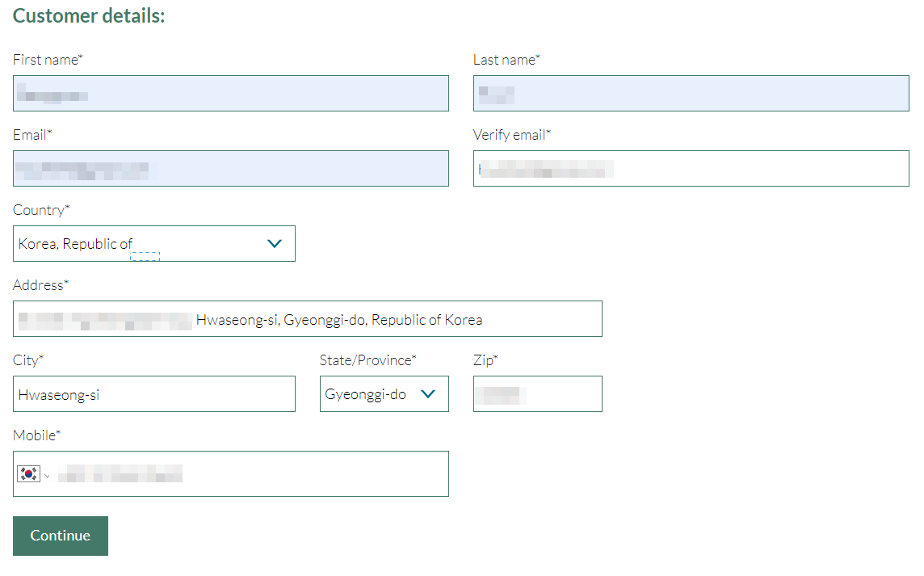
Task: Open the State/Province dropdown showing Gyeonggi-do
Action: tap(384, 393)
